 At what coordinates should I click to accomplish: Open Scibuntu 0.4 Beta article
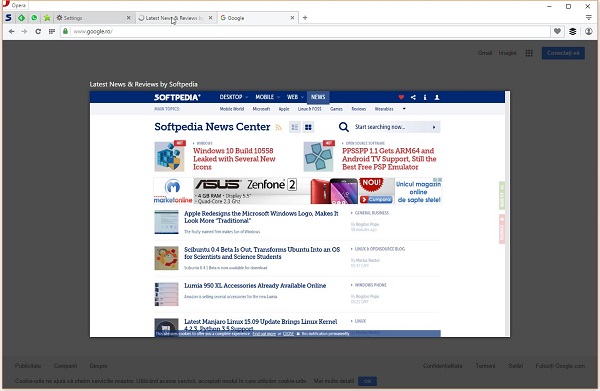(262, 253)
